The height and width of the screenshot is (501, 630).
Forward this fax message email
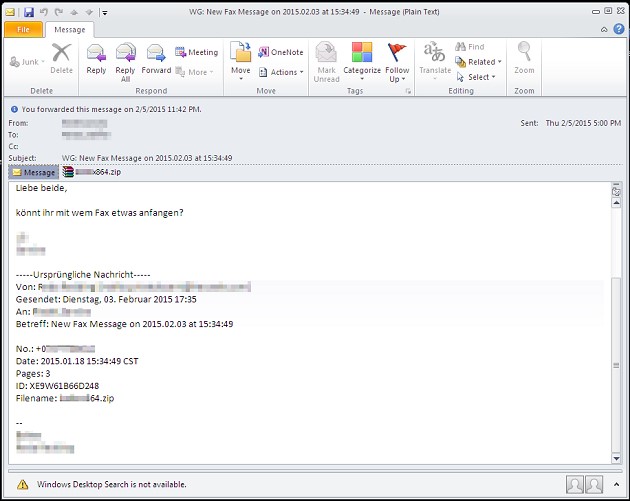click(156, 59)
